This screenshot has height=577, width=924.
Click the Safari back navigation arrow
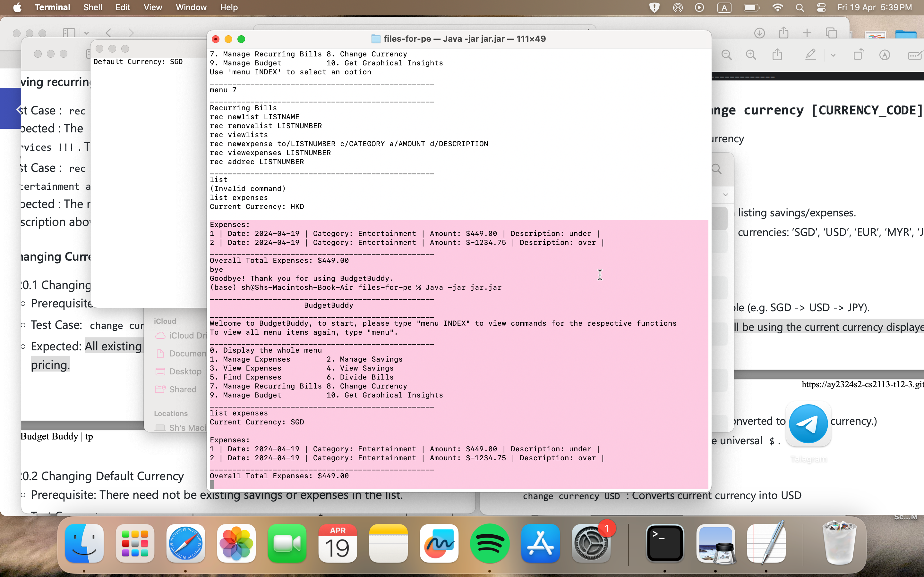[x=109, y=33]
